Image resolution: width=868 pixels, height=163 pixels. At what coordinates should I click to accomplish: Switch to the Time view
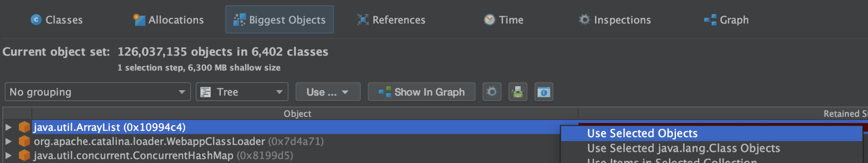point(503,20)
